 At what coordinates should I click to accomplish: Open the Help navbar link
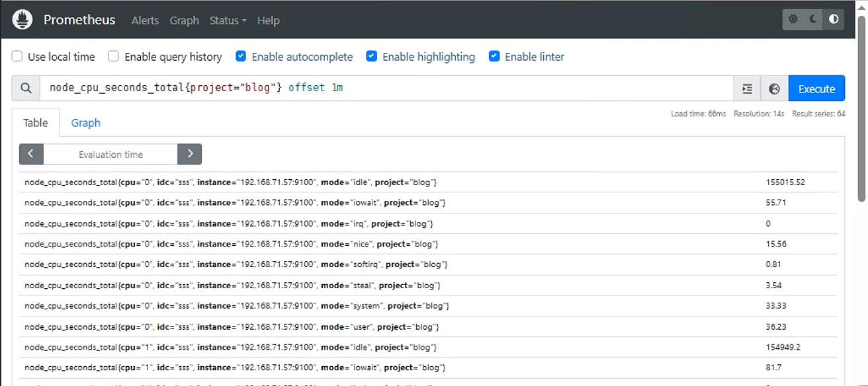pyautogui.click(x=268, y=20)
